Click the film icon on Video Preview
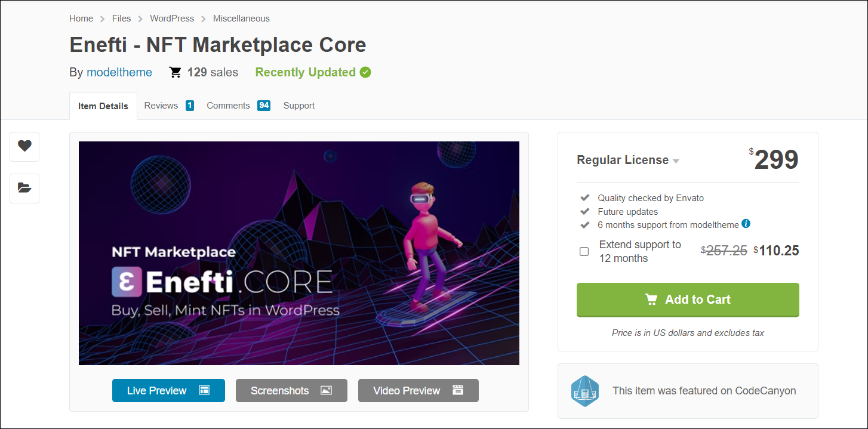This screenshot has height=429, width=868. coord(458,390)
